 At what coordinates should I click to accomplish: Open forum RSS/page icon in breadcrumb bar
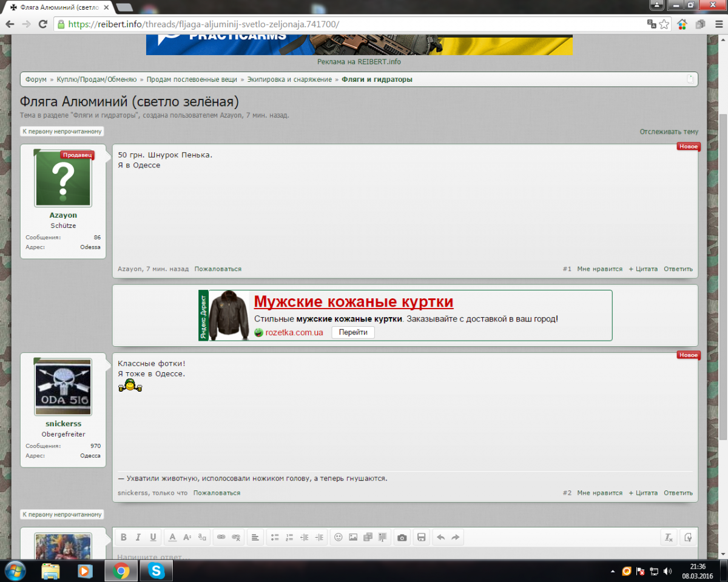click(x=690, y=79)
